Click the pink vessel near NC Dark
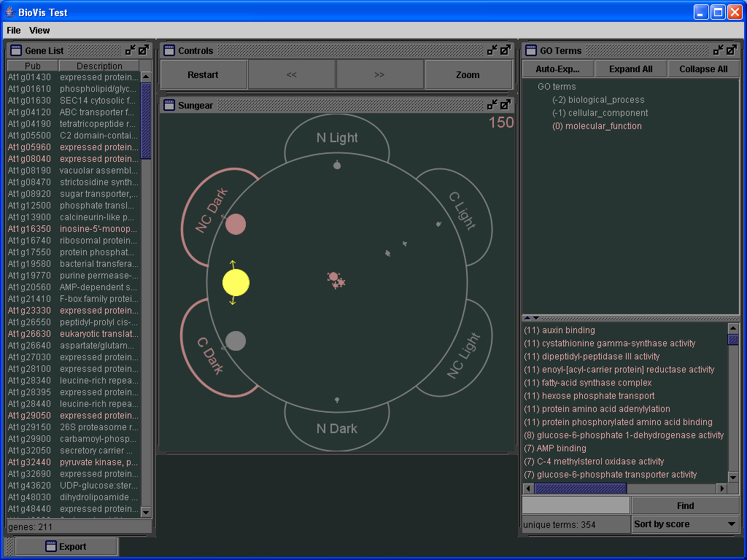 (236, 225)
